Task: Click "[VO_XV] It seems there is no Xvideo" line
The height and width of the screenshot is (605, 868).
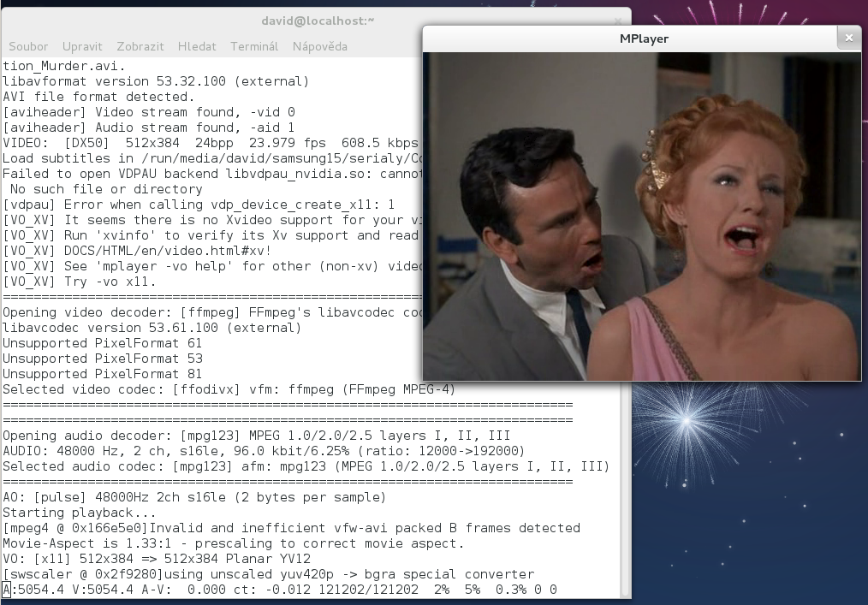Action: point(212,220)
